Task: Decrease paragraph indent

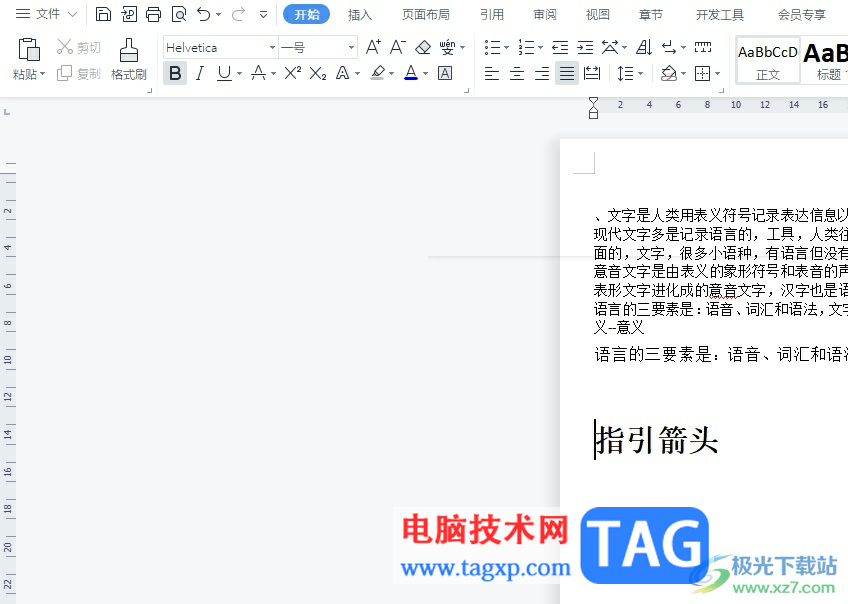Action: pos(560,48)
